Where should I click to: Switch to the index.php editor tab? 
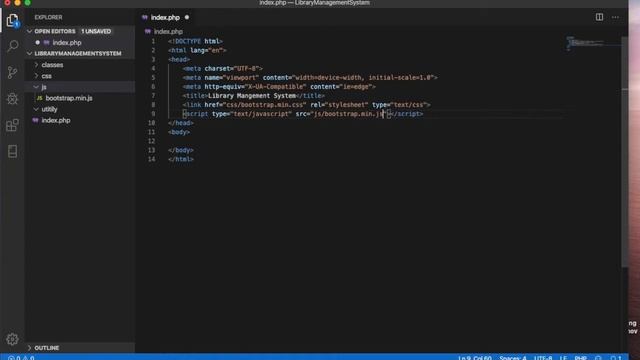click(165, 17)
